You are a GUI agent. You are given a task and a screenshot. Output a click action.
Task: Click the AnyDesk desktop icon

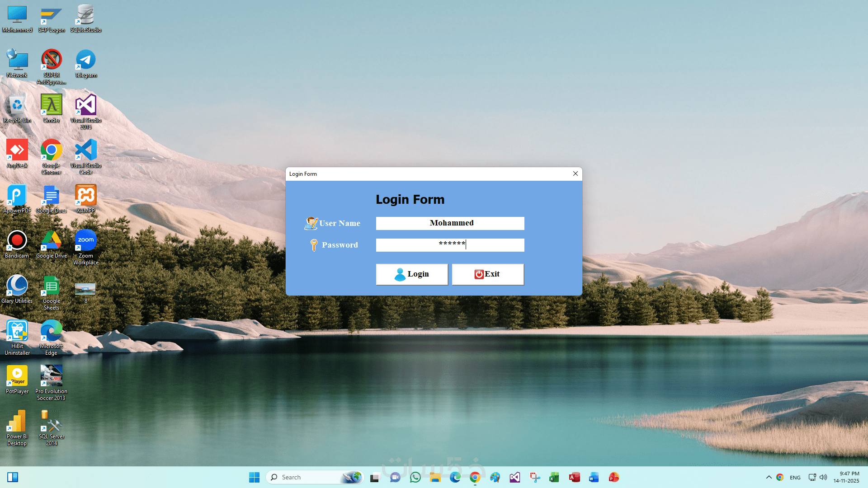pyautogui.click(x=17, y=154)
